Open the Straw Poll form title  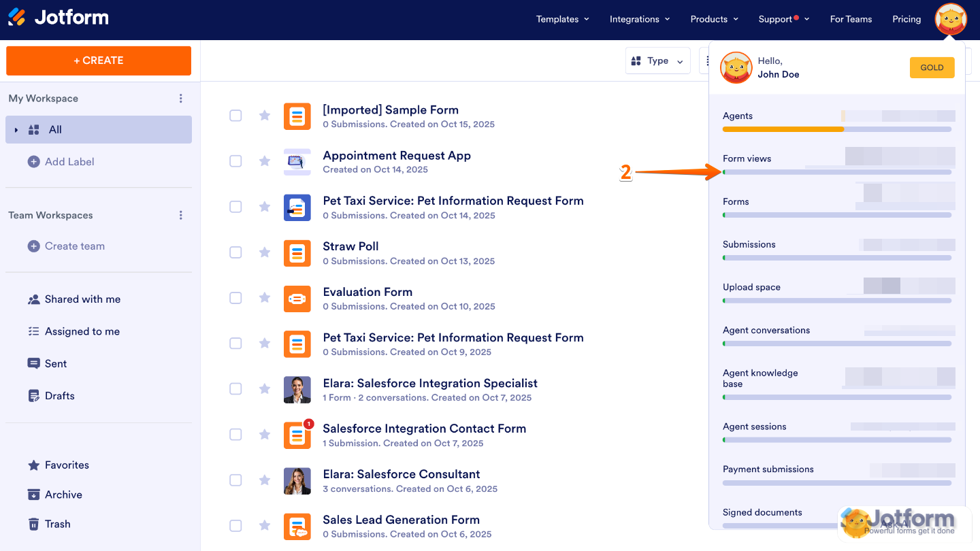350,246
